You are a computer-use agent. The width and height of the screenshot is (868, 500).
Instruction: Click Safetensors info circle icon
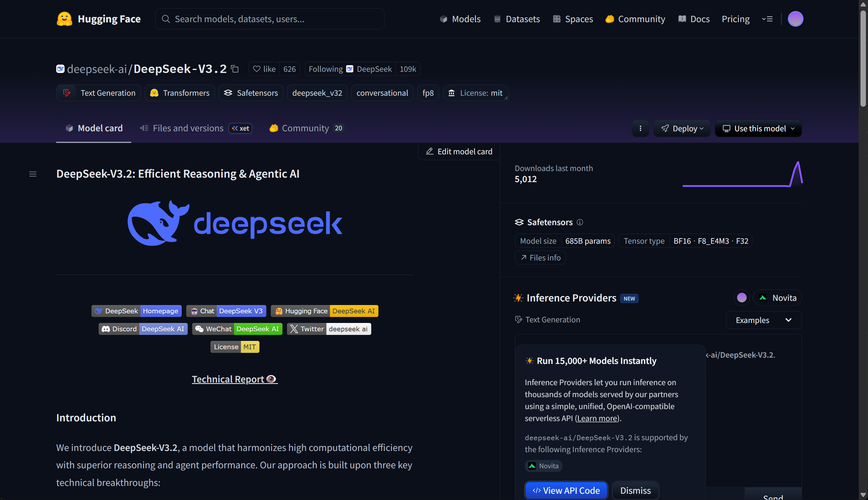[580, 222]
